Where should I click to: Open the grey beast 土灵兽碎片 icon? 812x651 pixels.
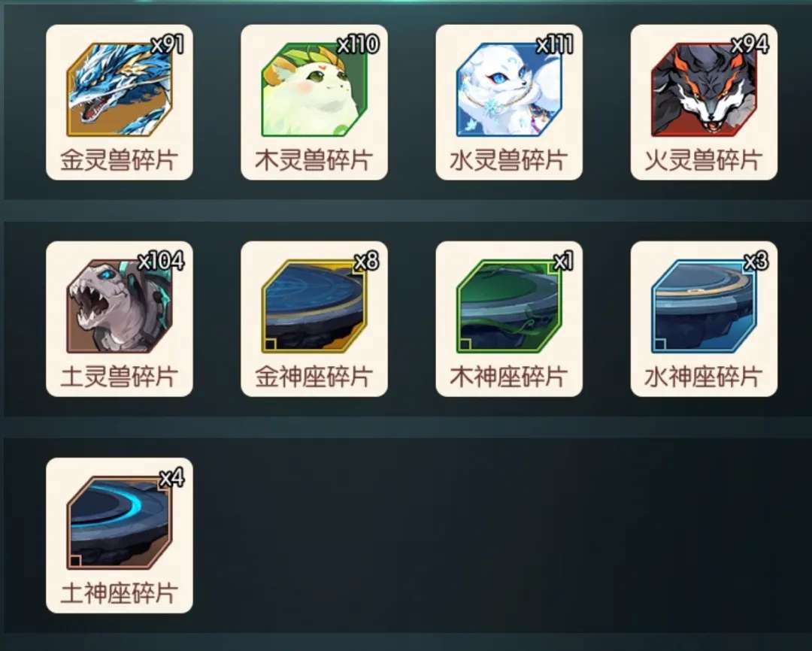tap(119, 306)
